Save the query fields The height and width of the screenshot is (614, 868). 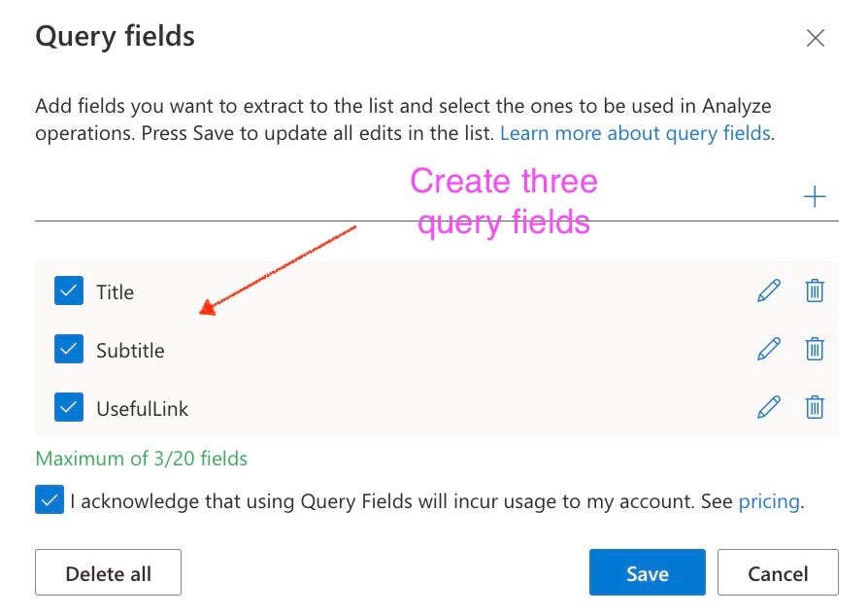(648, 572)
